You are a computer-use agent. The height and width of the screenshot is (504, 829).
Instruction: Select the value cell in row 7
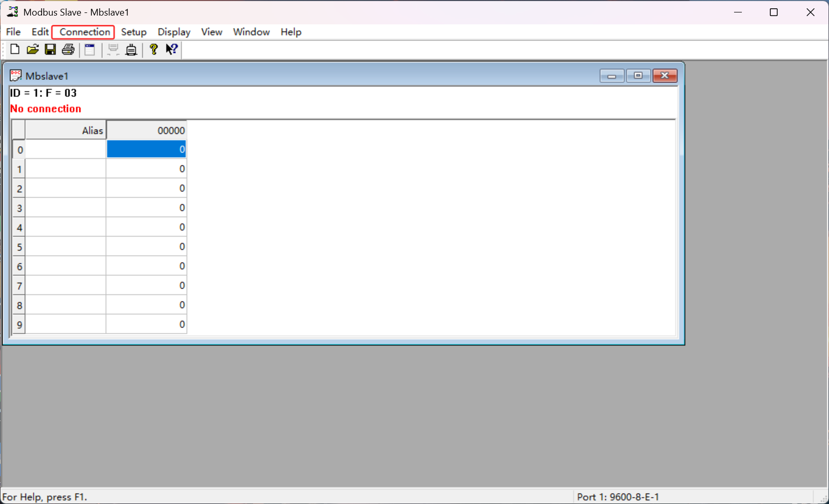point(146,286)
